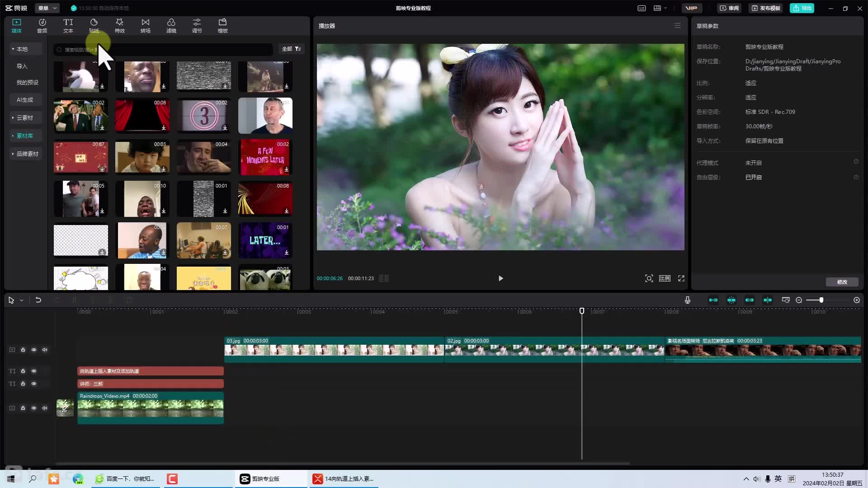Viewport: 868px width, 488px height.
Task: Open the 模板 templates tab
Action: pyautogui.click(x=223, y=26)
